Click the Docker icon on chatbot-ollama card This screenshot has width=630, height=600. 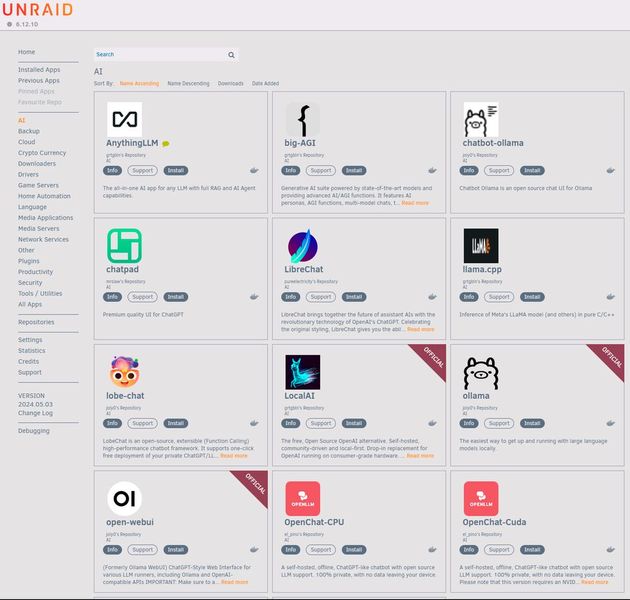611,170
